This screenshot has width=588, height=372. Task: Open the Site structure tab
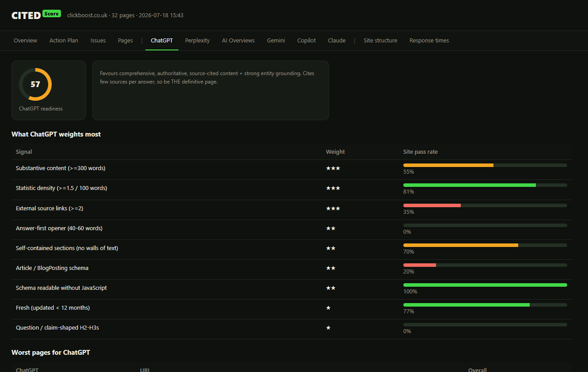click(380, 40)
